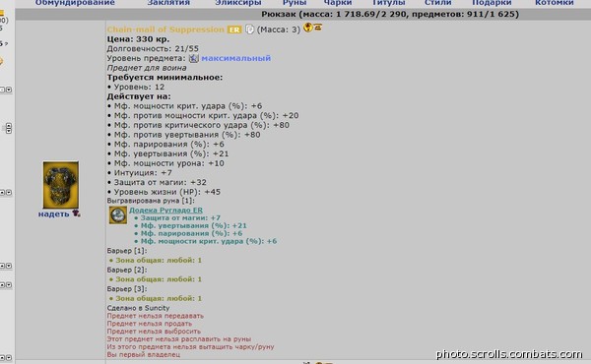The height and width of the screenshot is (364, 591).
Task: Switch to the Обмундирование tab
Action: [x=75, y=3]
